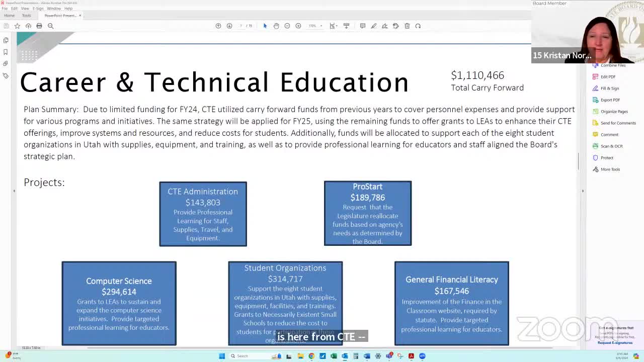This screenshot has width=644, height=362.
Task: Collapse the left navigation pane arrow
Action: (14, 191)
